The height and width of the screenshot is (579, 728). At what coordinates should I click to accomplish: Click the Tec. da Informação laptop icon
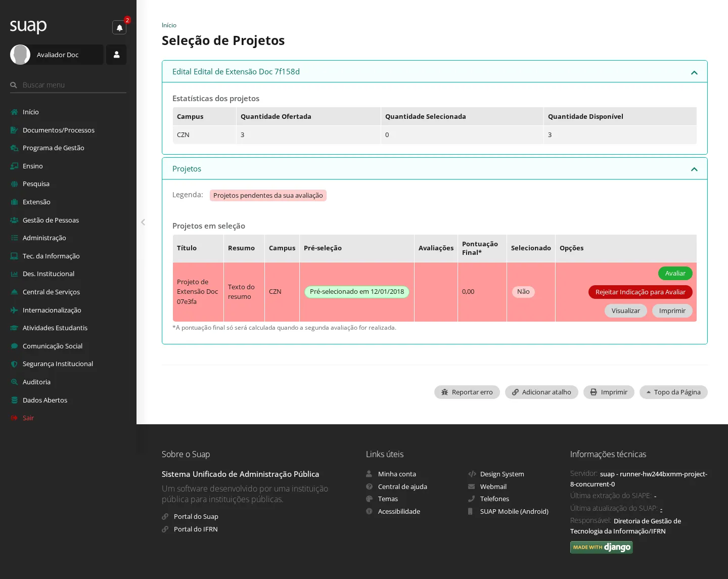click(14, 256)
